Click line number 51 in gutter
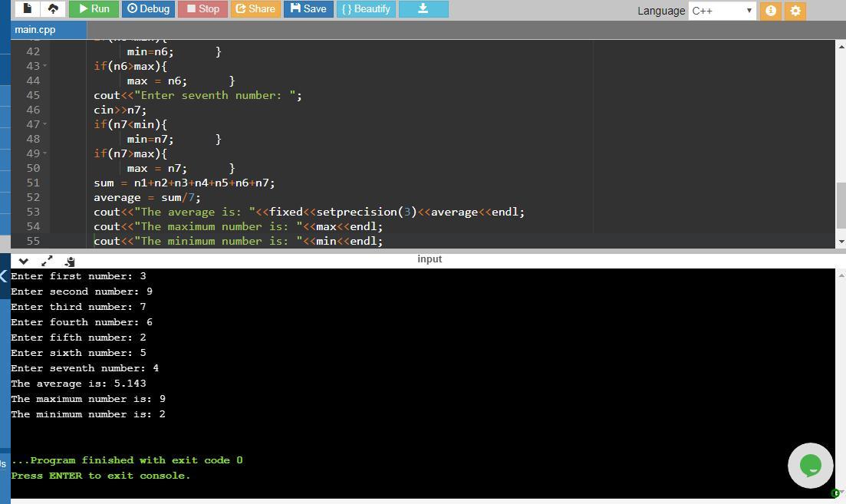Viewport: 846px width, 504px height. (33, 183)
